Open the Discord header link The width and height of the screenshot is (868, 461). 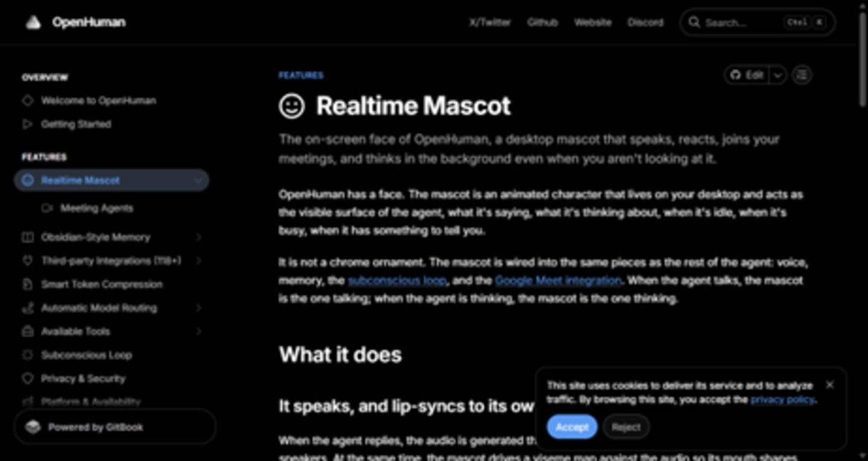(x=645, y=22)
